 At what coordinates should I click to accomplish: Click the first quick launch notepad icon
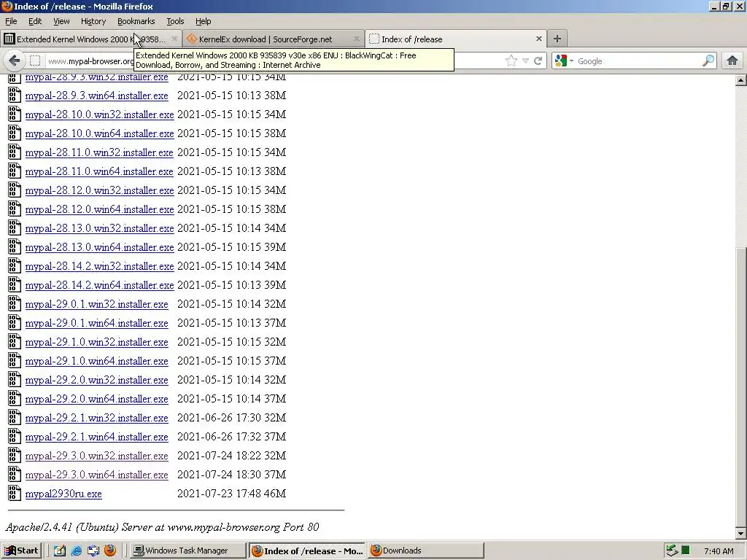click(x=59, y=551)
